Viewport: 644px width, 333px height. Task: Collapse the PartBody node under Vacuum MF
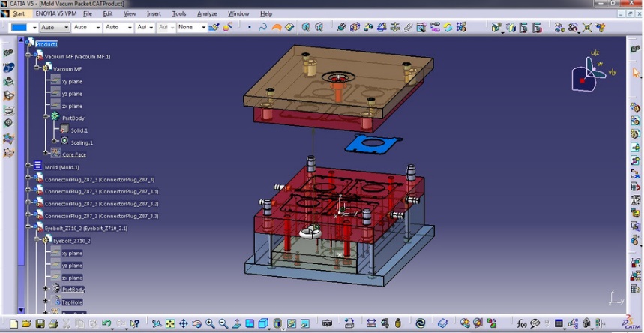pyautogui.click(x=46, y=117)
